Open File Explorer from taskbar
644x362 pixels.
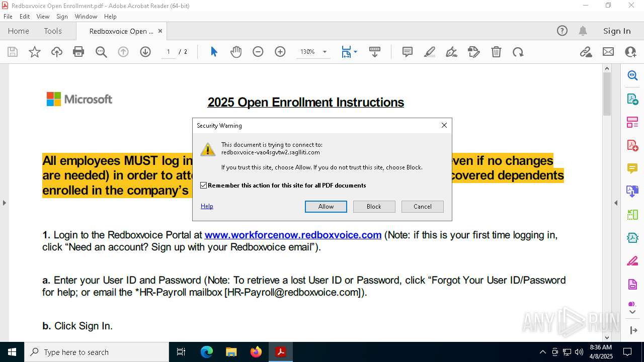(231, 352)
